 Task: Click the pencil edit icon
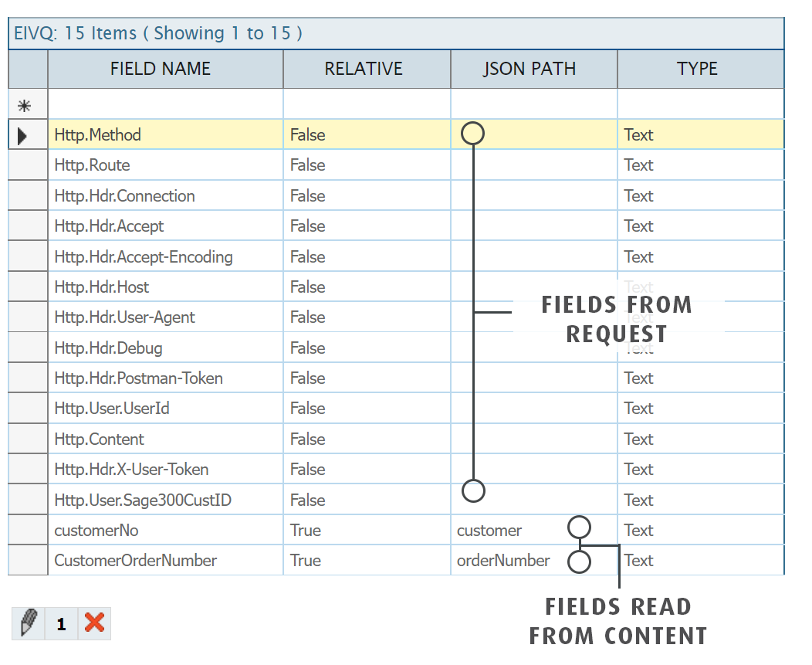tap(29, 623)
